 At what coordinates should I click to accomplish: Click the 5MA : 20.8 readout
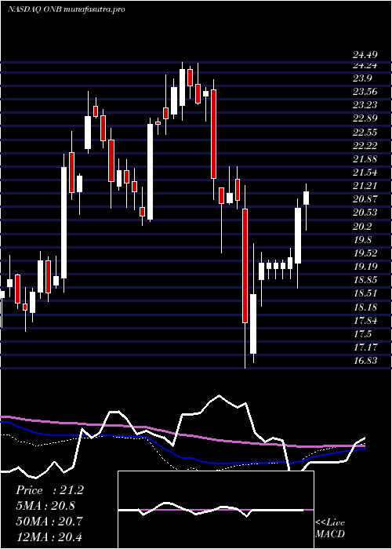[45, 506]
